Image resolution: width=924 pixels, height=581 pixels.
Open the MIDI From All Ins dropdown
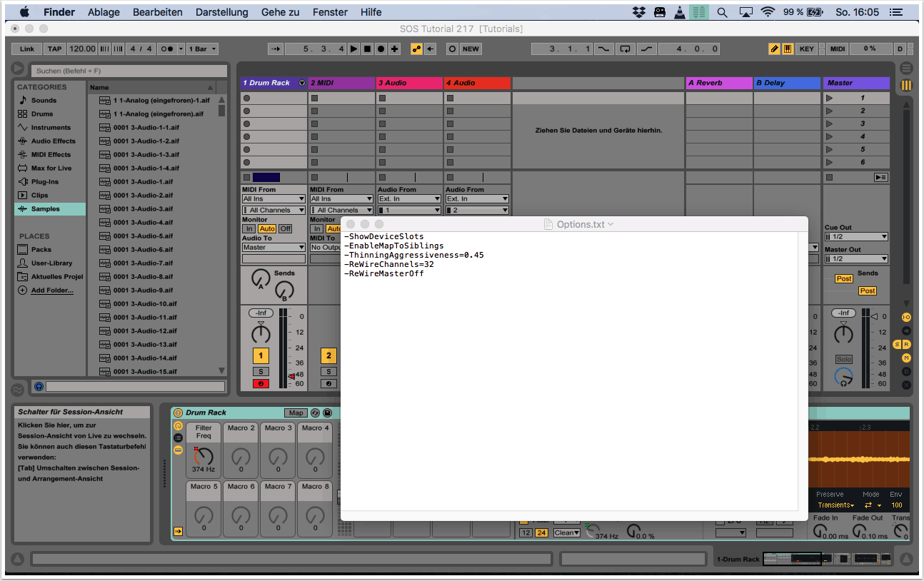pos(273,199)
